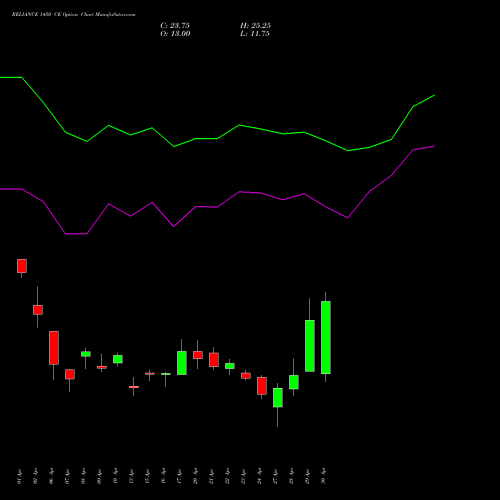
Task: Click the first red candlestick for 01 Apr
Action: pyautogui.click(x=22, y=266)
